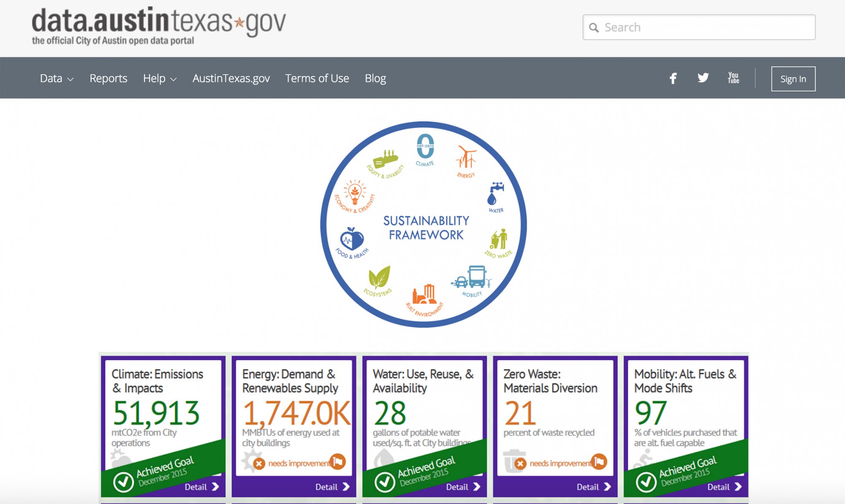The image size is (845, 504).
Task: Click the Energy card orange X icon
Action: tap(259, 464)
